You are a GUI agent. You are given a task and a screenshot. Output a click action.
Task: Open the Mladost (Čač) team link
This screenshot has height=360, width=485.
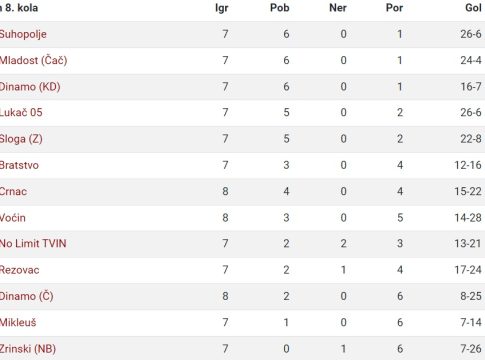tap(33, 60)
